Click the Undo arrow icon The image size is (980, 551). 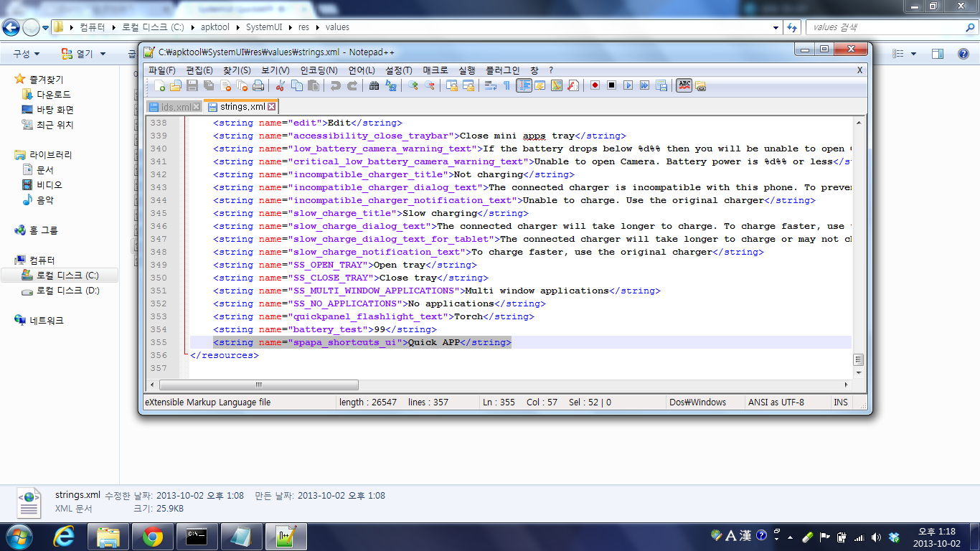pos(335,85)
